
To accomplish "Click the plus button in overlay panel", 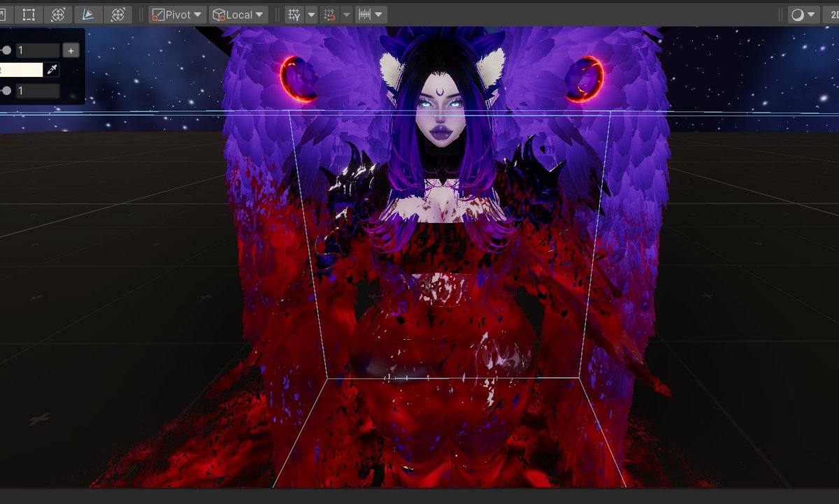I will tap(71, 50).
